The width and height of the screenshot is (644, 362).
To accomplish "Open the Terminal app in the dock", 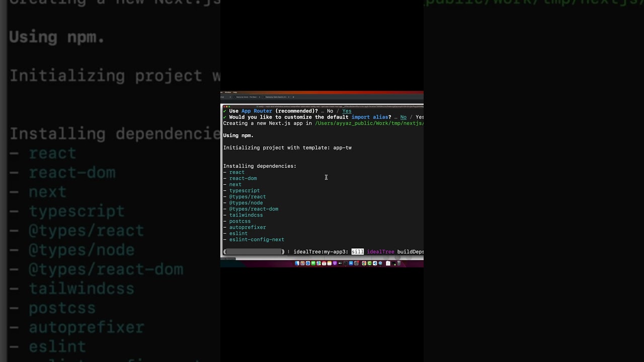I will pyautogui.click(x=345, y=263).
